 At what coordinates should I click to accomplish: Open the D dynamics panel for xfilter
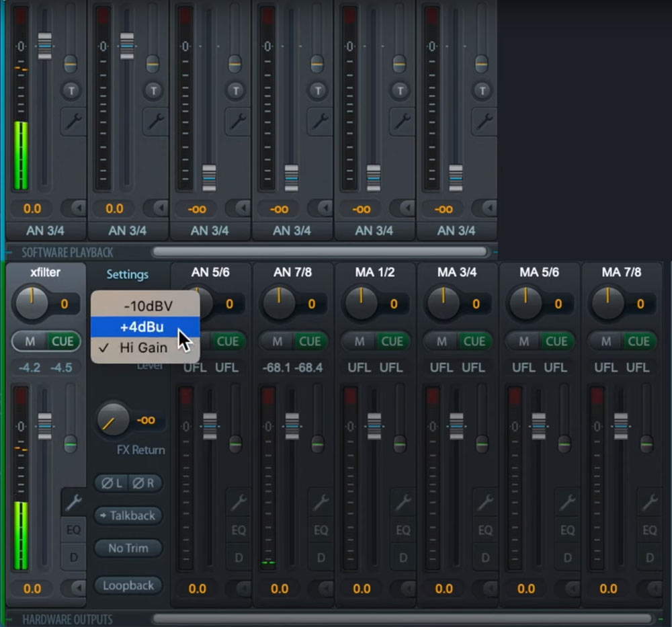[x=74, y=557]
